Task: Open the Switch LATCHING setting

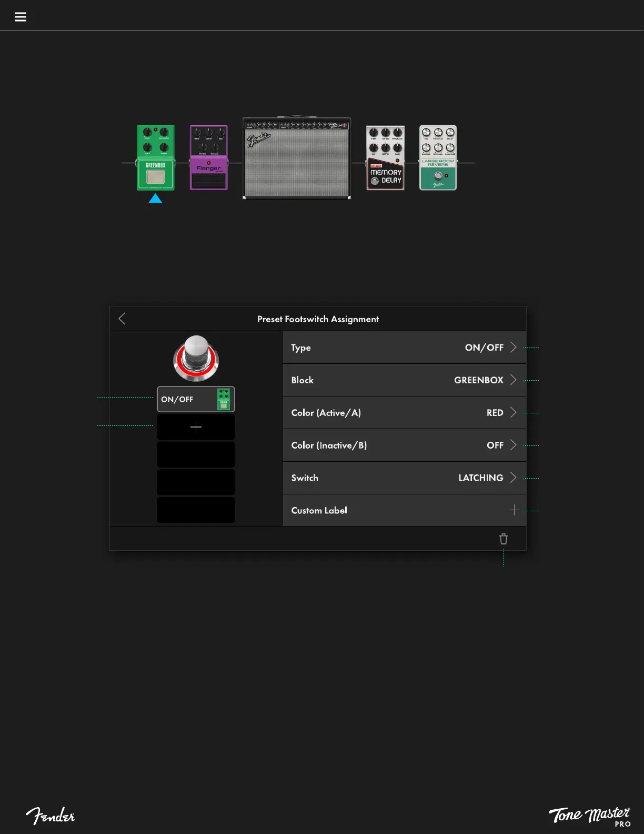Action: point(404,478)
